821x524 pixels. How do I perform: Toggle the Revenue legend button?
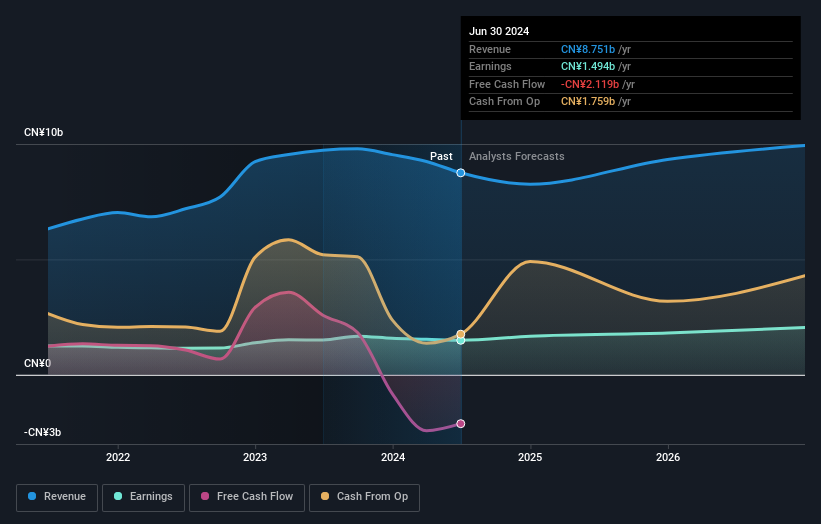[57, 497]
